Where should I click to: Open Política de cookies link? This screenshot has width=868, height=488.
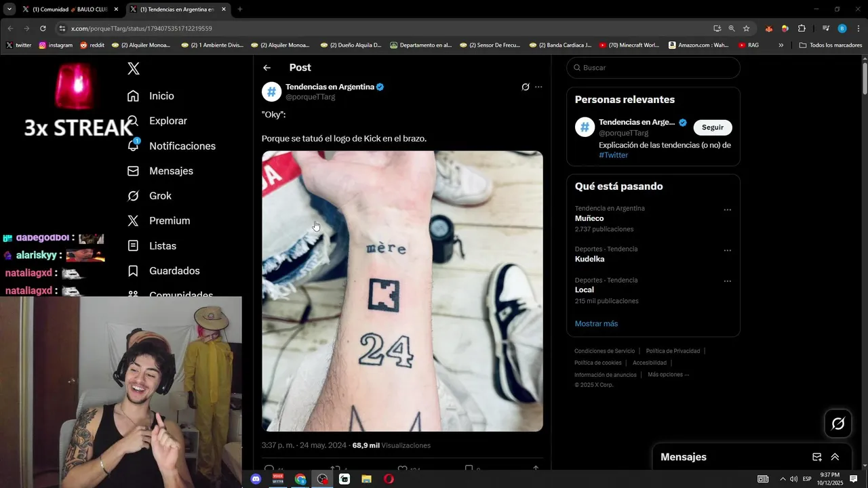tap(597, 363)
